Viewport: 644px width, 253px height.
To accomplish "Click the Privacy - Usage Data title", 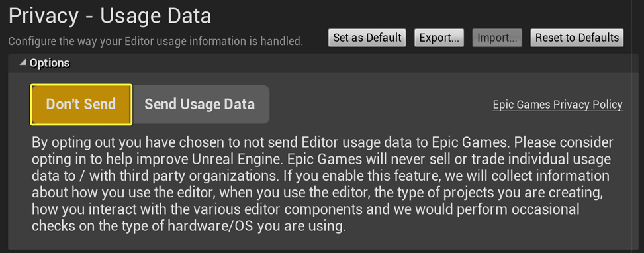I will pyautogui.click(x=110, y=16).
